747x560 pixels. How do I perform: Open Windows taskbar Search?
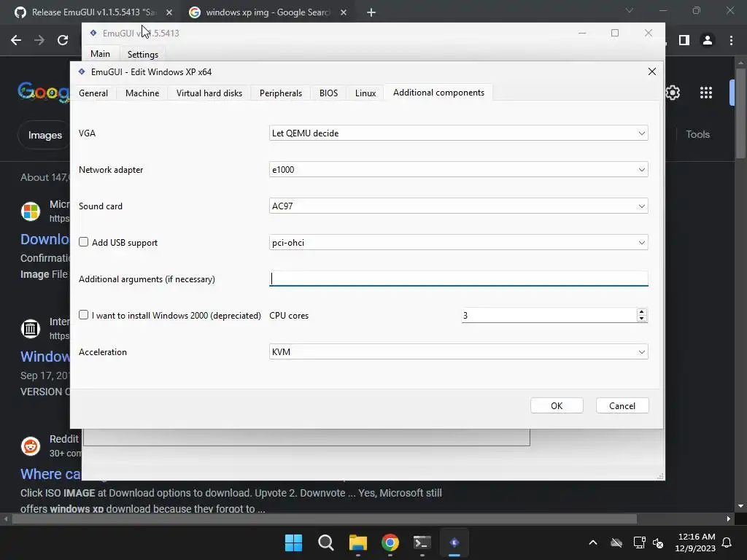click(x=326, y=542)
